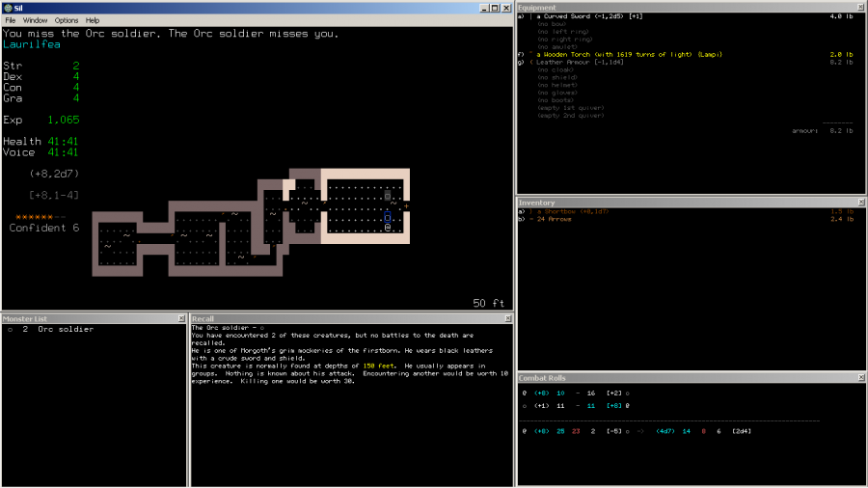Select the blue-highlighted Orc soldier on the map

click(x=388, y=217)
